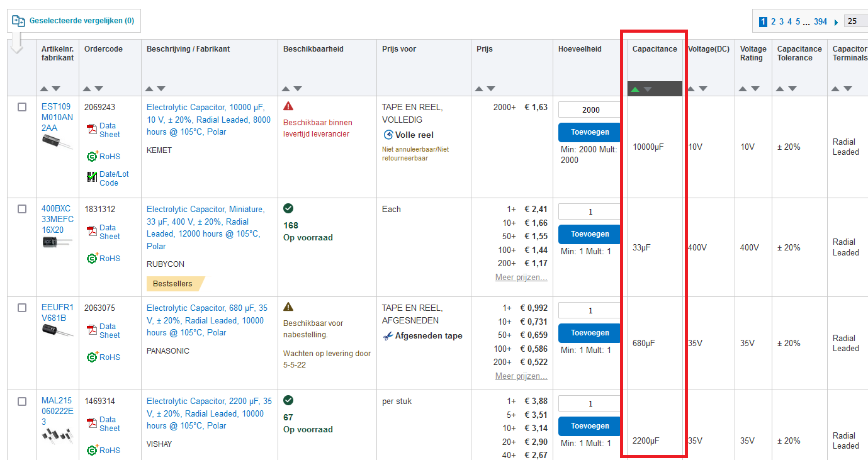Sort Prijs column descending

coord(491,89)
